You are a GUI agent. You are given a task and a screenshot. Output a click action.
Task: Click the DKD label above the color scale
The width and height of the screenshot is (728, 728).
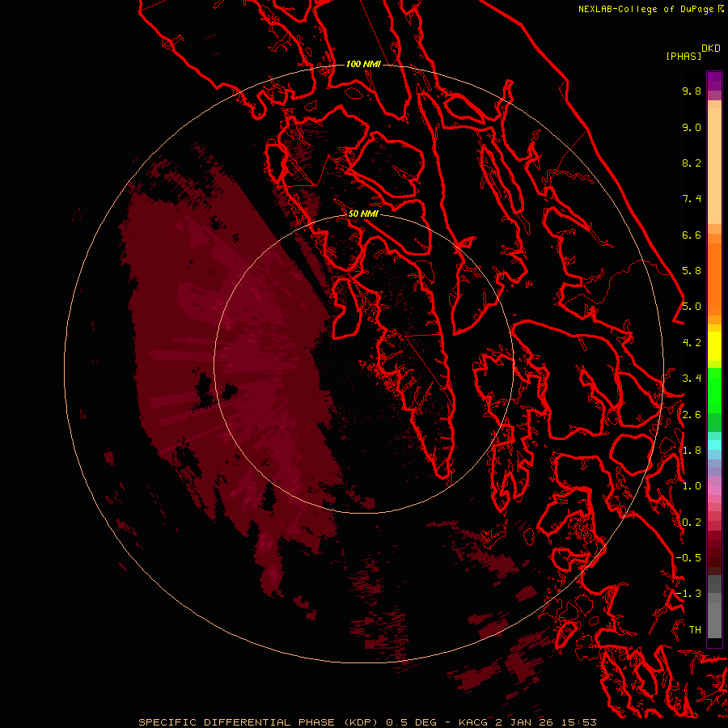click(x=710, y=49)
